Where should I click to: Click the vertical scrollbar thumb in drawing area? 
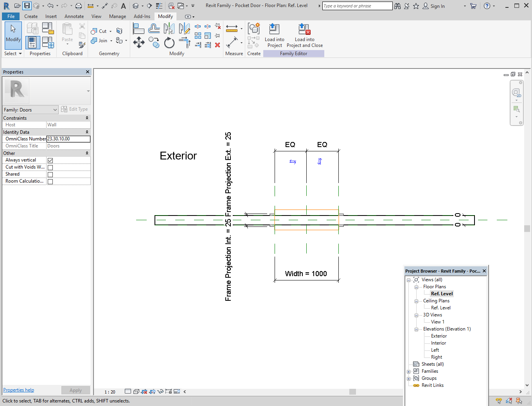tap(527, 229)
